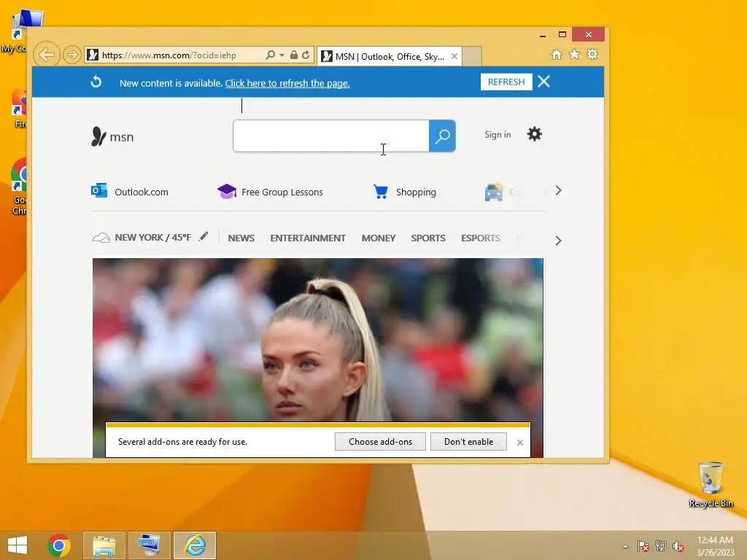Viewport: 747px width, 560px height.
Task: Open the ESPORTS section
Action: tap(480, 238)
